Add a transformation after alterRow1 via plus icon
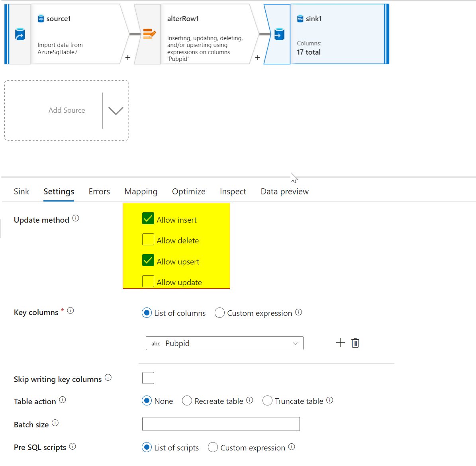The image size is (476, 466). click(257, 58)
